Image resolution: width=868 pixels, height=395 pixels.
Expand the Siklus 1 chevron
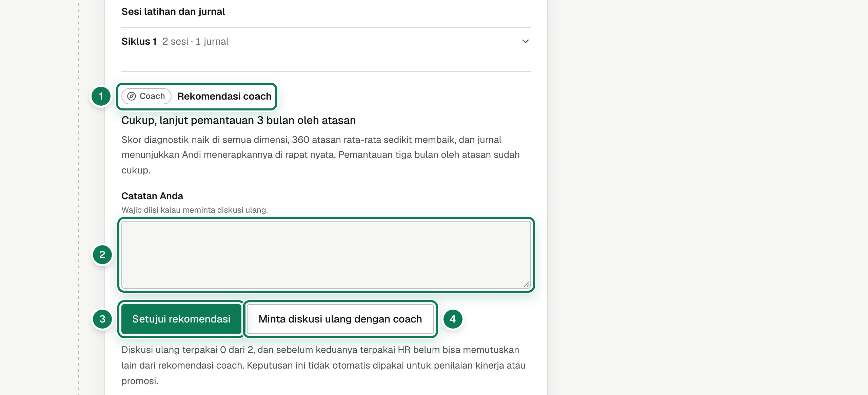525,41
